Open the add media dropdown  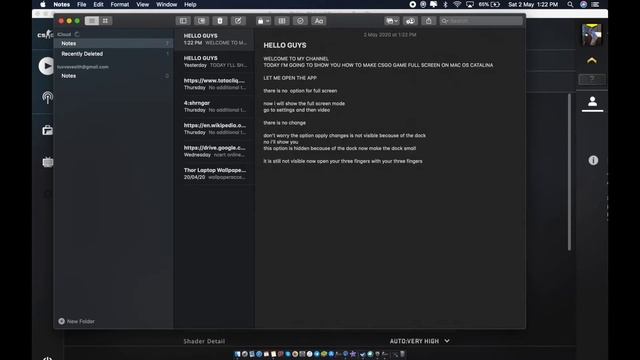pyautogui.click(x=391, y=21)
